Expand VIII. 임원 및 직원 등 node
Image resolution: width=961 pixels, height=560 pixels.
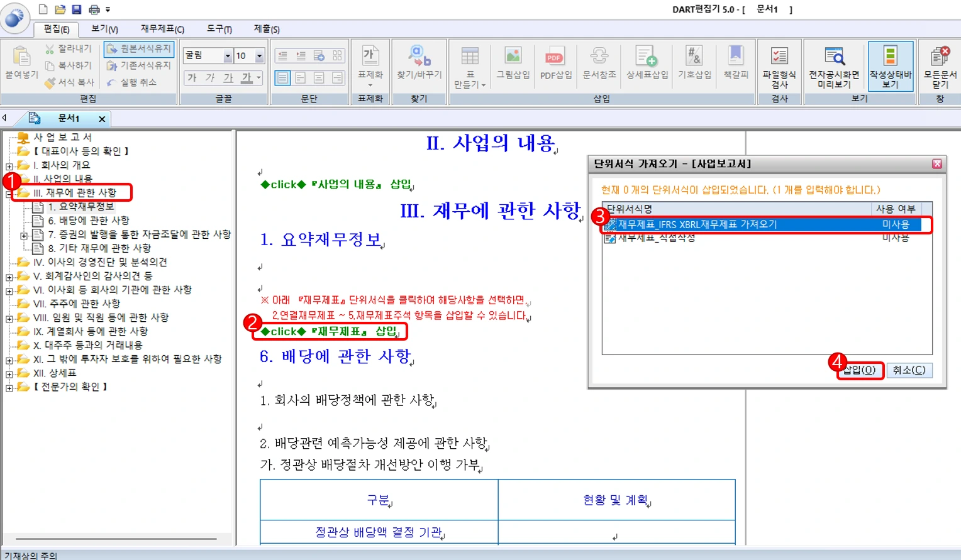tap(9, 319)
